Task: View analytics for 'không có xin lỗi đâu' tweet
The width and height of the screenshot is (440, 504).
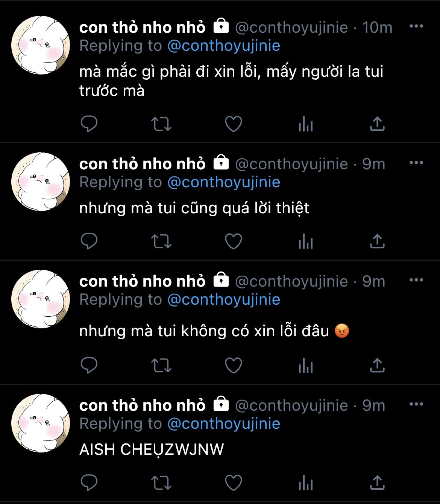Action: pyautogui.click(x=305, y=365)
